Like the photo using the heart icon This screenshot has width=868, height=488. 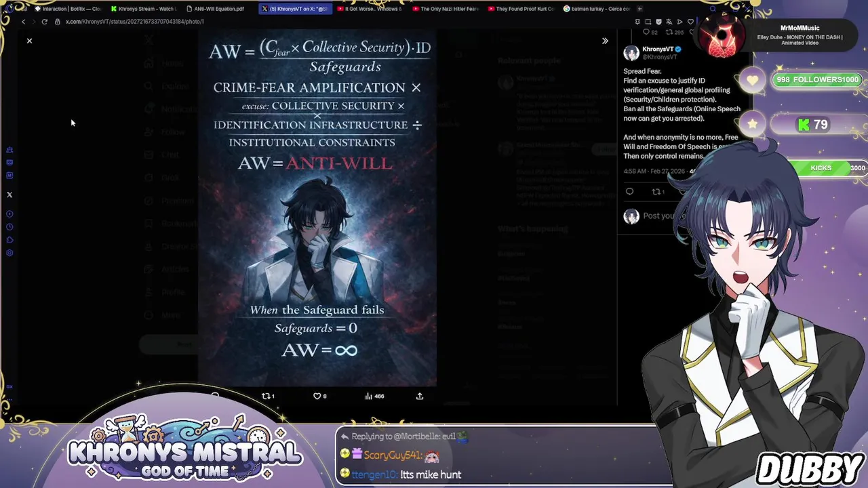(317, 396)
